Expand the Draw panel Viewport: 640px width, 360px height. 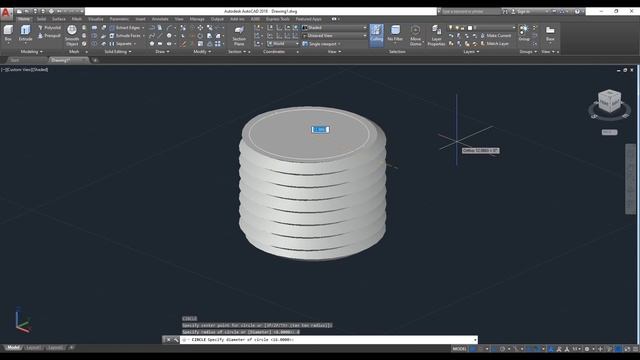[x=162, y=52]
